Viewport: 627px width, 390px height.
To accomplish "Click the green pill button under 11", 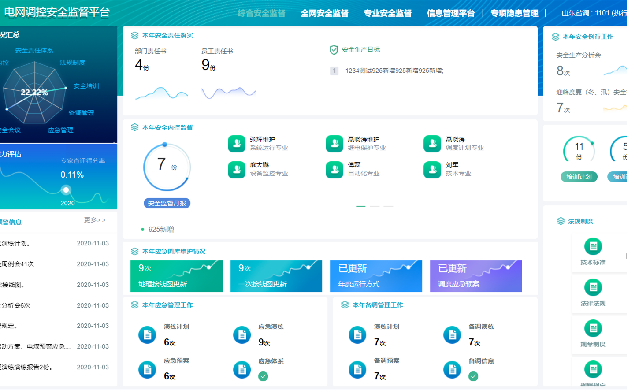I will pyautogui.click(x=579, y=176).
